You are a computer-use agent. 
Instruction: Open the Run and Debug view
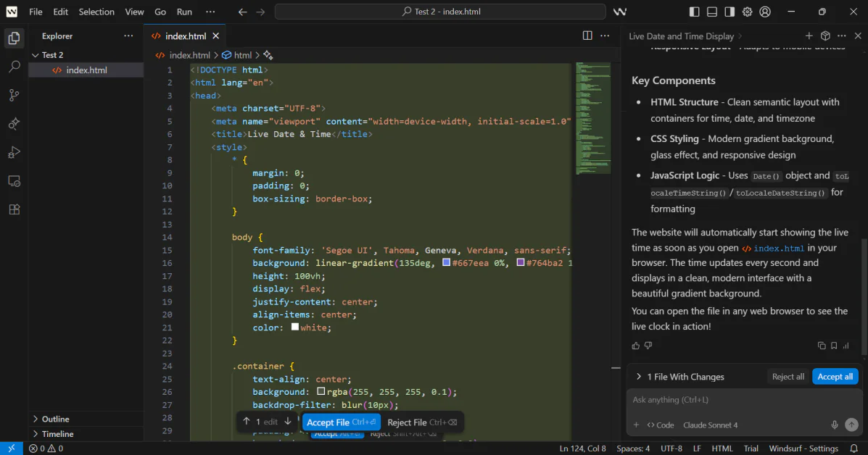click(14, 152)
